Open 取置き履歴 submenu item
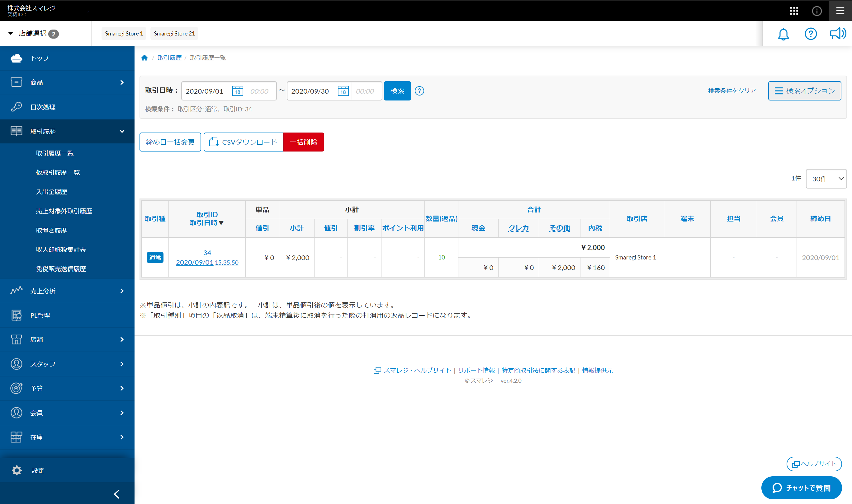The width and height of the screenshot is (852, 504). pos(52,230)
